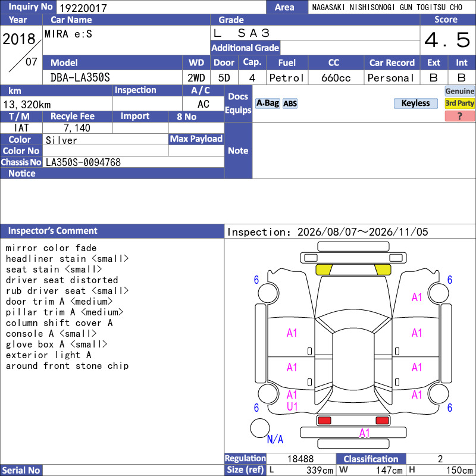Click the mileage 13,320km cell
The width and height of the screenshot is (476, 476).
pos(56,105)
